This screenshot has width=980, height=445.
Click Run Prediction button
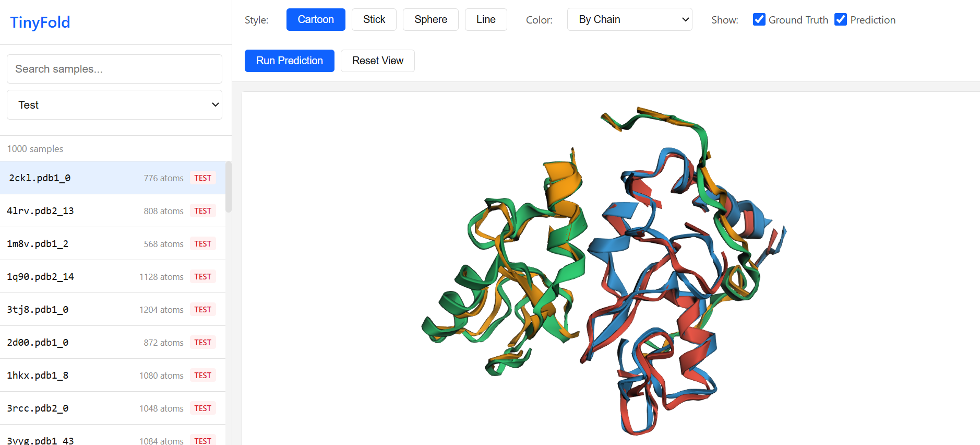(x=289, y=61)
